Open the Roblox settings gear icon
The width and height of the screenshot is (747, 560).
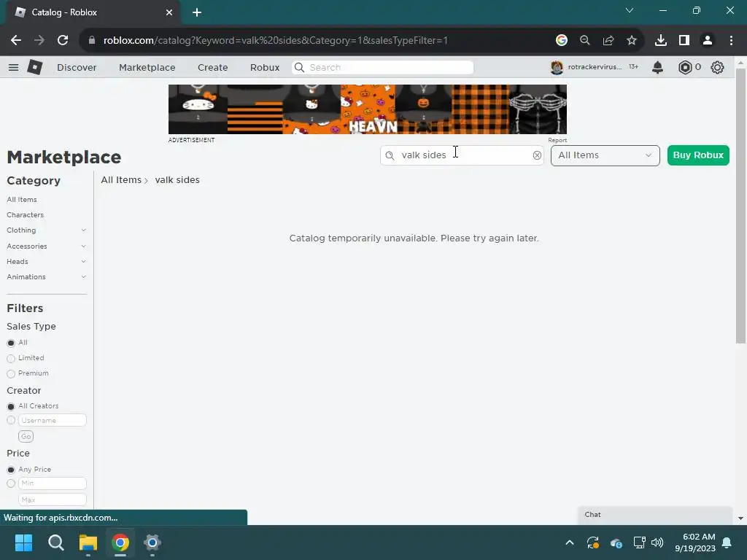tap(717, 67)
